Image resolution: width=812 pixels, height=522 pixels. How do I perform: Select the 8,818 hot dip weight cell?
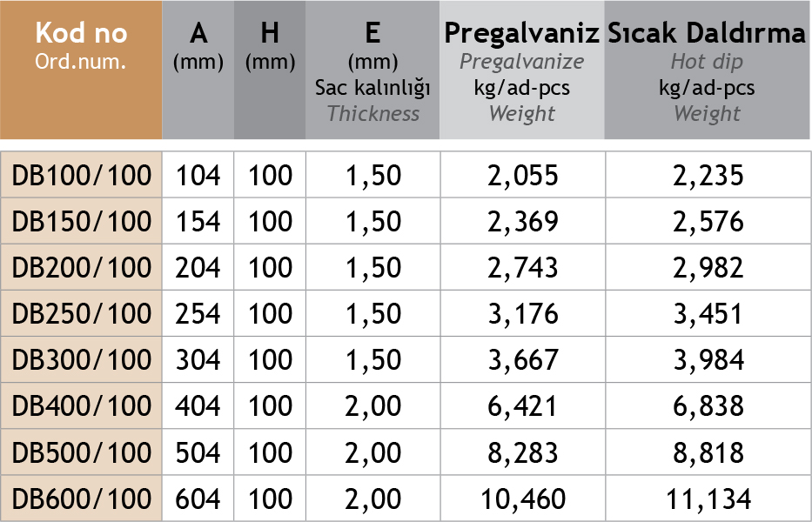tap(708, 452)
